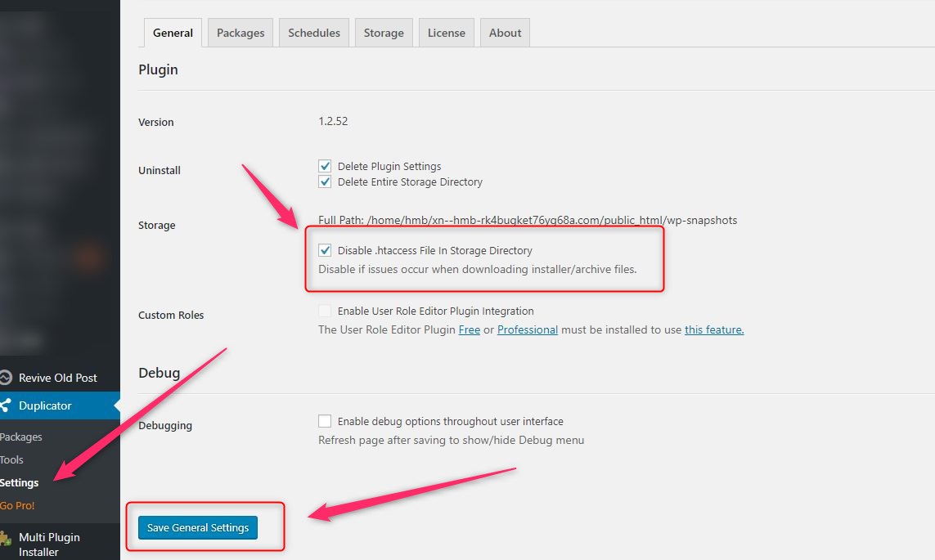The image size is (935, 560).
Task: Uncheck Delete Plugin Settings checkbox
Action: tap(325, 166)
